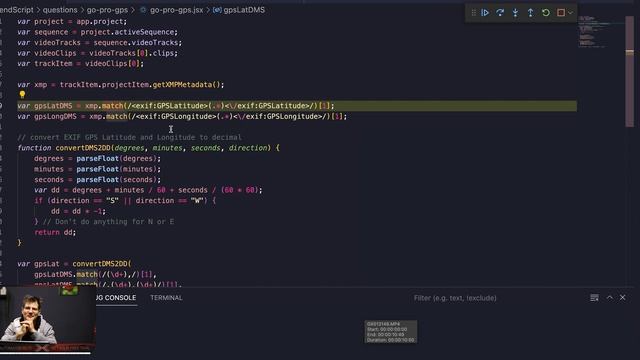Switch to the DEBUG CONSOLE tab
Screen dimensions: 640x360
pyautogui.click(x=116, y=298)
